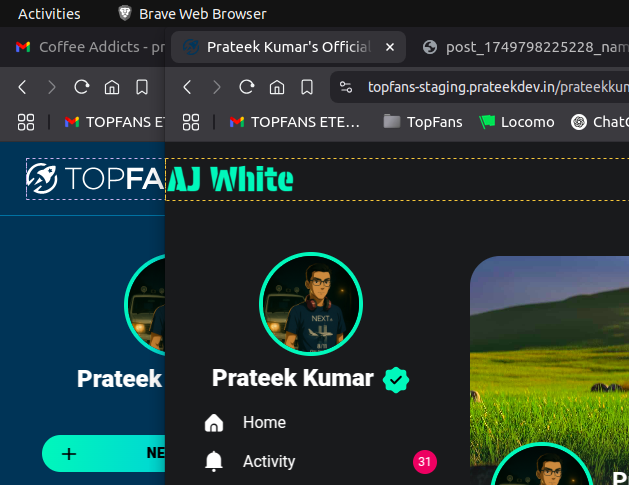Open TOPFANS ETE... bookmark in front window
629x485 pixels.
click(295, 122)
